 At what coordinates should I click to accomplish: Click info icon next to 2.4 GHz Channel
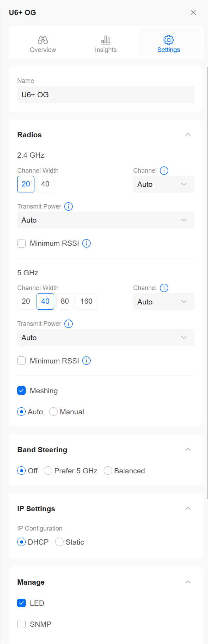[x=164, y=171]
